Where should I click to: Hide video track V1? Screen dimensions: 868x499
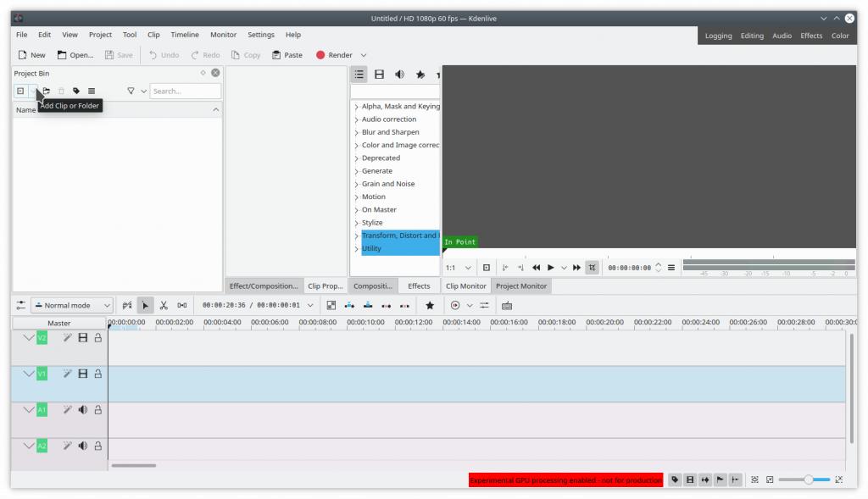[83, 374]
